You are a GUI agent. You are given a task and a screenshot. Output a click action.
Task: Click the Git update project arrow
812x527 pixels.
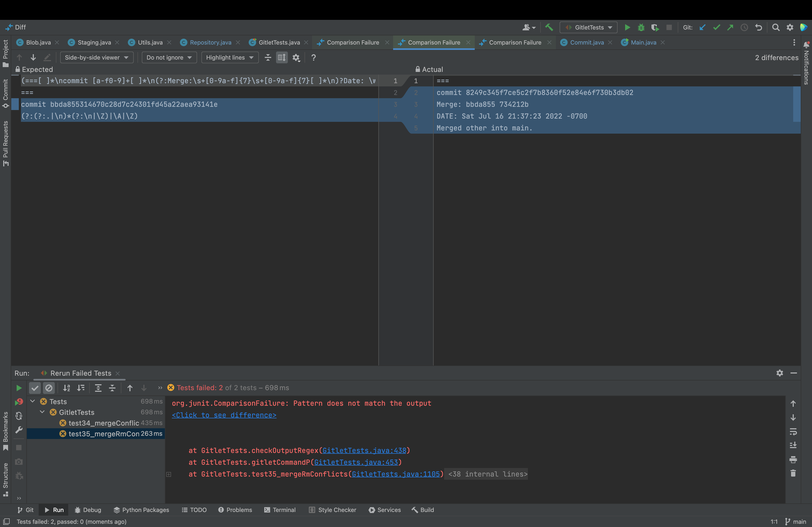coord(702,27)
